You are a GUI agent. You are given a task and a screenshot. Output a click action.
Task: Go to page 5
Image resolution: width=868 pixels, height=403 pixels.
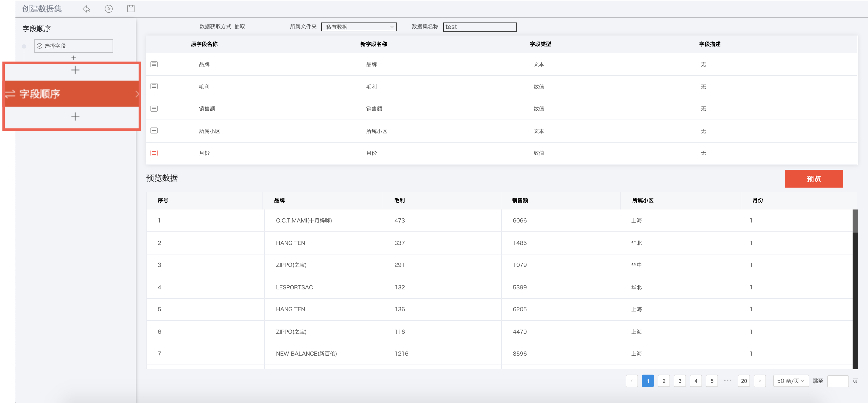[x=712, y=381]
